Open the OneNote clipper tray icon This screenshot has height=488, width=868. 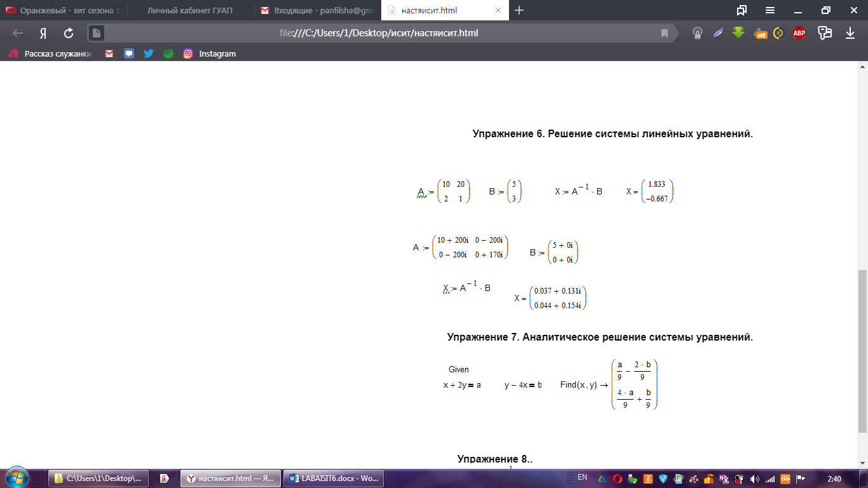[724, 479]
